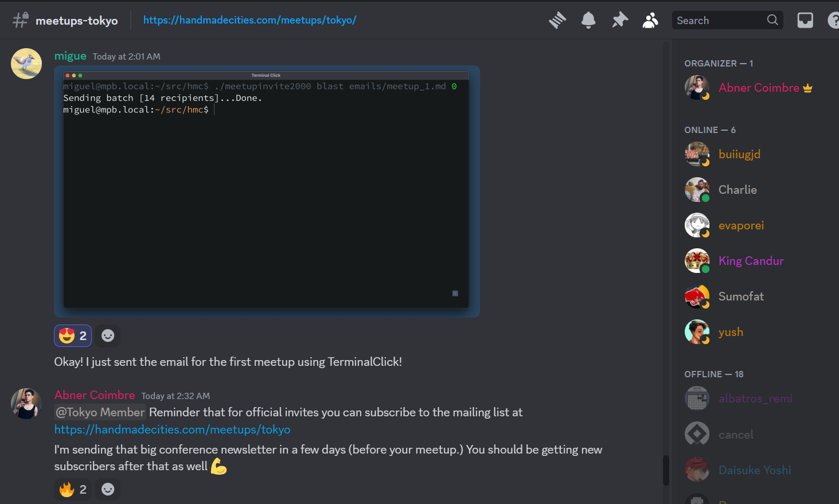Toggle the member list icon
The width and height of the screenshot is (839, 504).
pos(650,21)
